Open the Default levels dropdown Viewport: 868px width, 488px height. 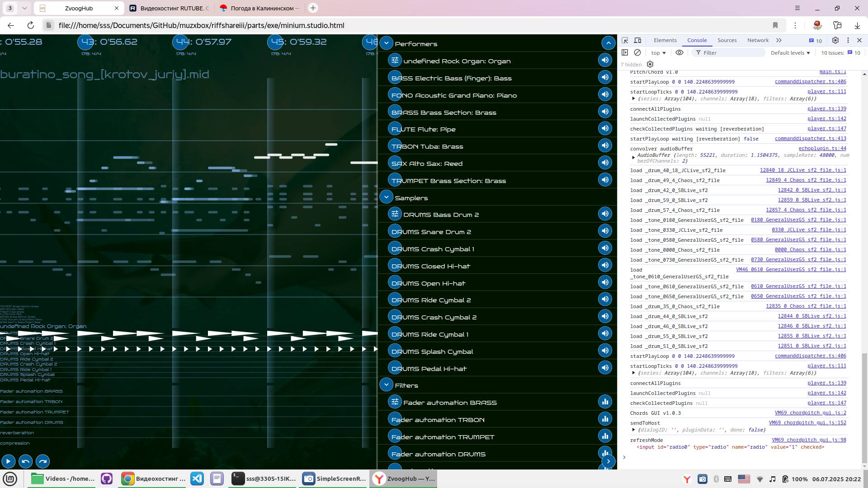(790, 53)
